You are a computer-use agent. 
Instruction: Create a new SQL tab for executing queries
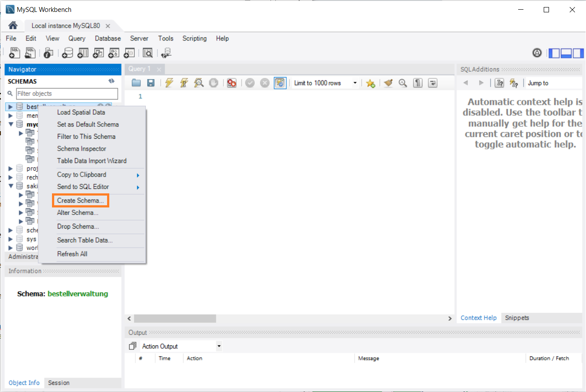tap(14, 52)
